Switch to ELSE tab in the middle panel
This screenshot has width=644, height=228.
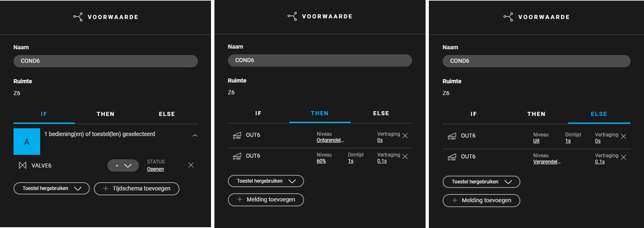click(381, 113)
